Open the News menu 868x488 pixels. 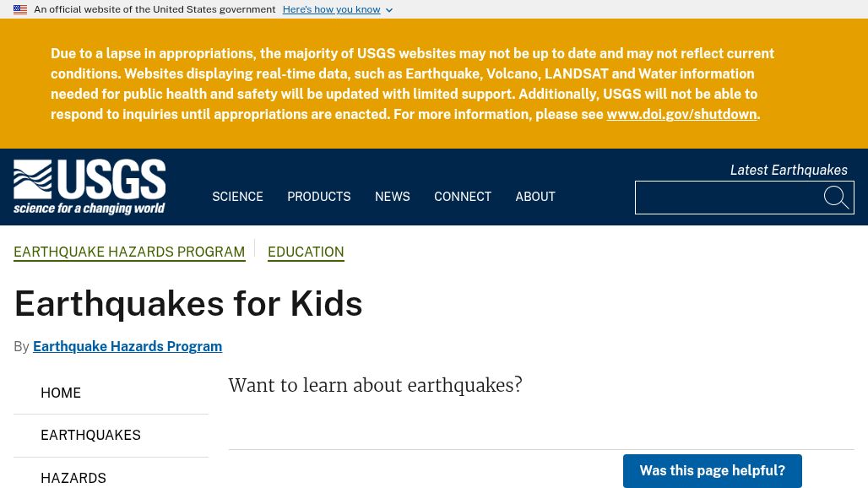tap(392, 197)
